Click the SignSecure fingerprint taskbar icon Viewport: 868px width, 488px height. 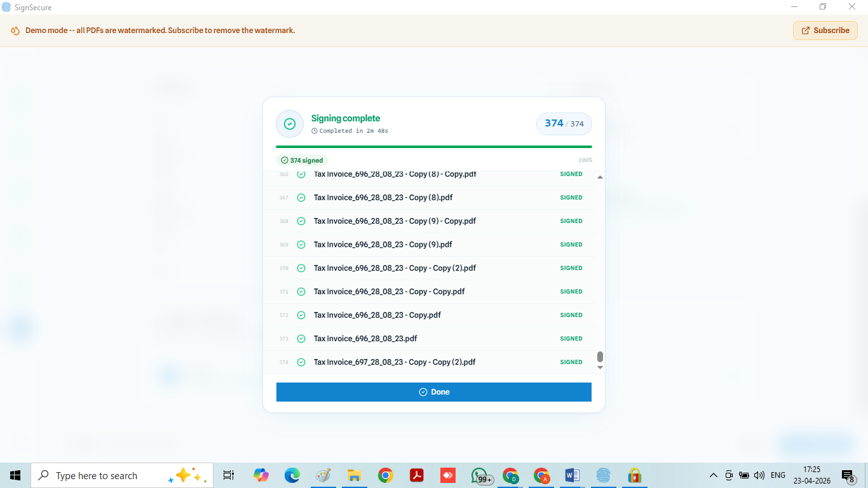[603, 475]
